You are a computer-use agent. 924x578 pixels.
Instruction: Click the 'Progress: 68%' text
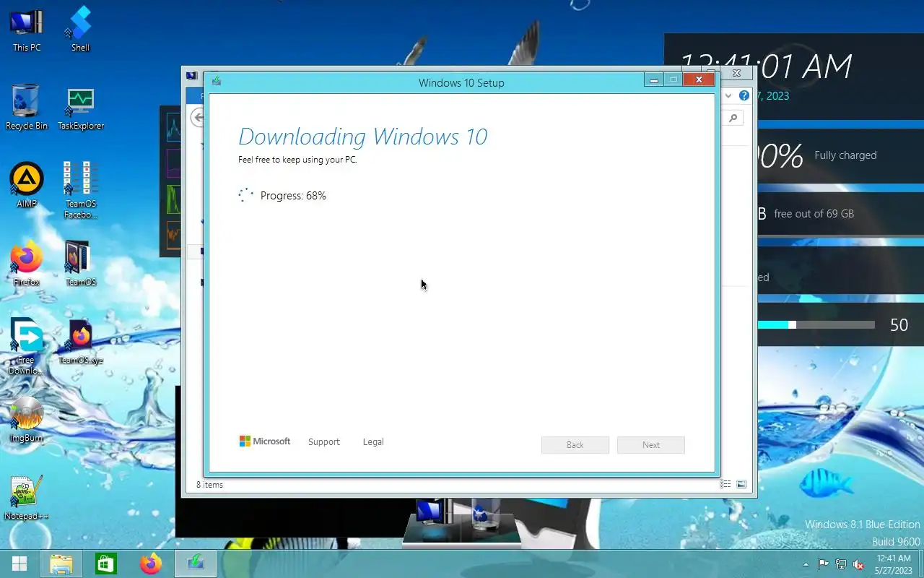point(293,196)
